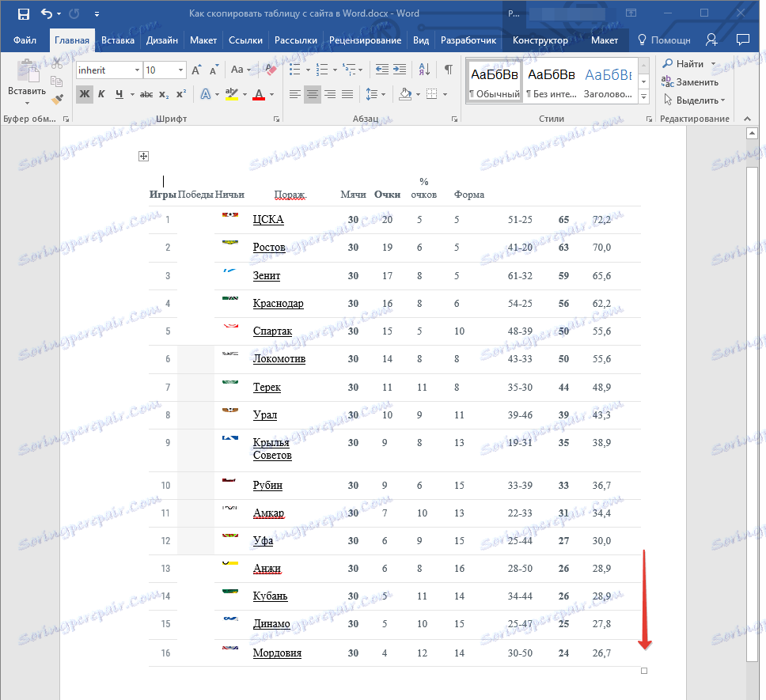Sort the selection alphabetically

point(424,70)
